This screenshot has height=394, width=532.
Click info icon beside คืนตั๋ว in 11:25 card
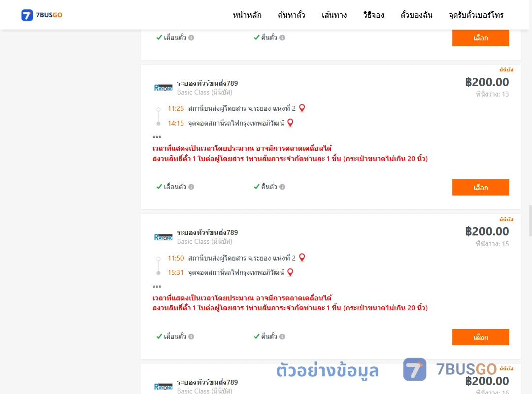282,187
